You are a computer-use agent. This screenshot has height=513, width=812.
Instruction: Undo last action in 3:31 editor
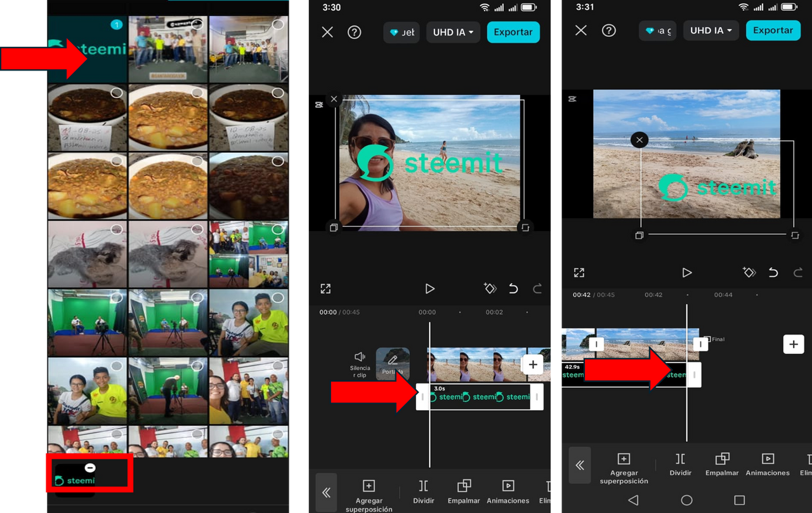(773, 272)
